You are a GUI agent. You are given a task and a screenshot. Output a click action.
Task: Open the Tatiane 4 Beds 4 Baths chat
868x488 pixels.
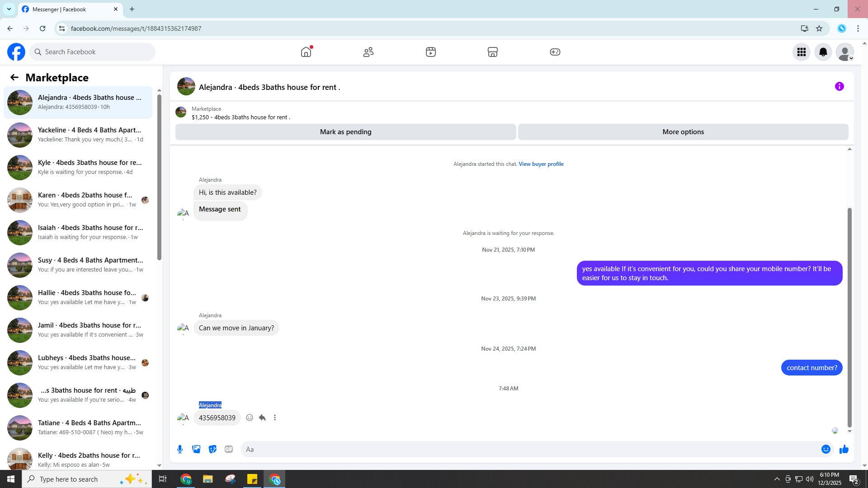(x=78, y=427)
